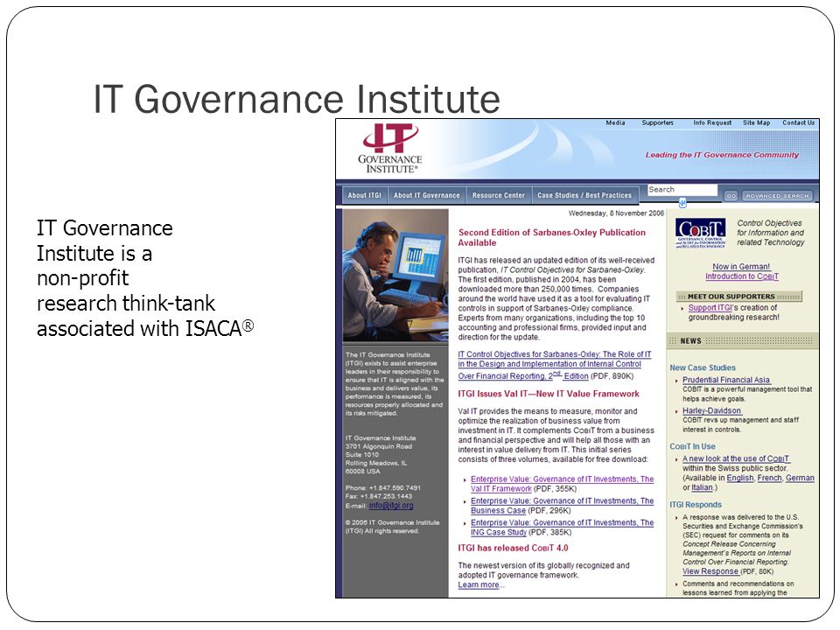Open the ING Case Study PDF link
The image size is (840, 630).
point(562,527)
